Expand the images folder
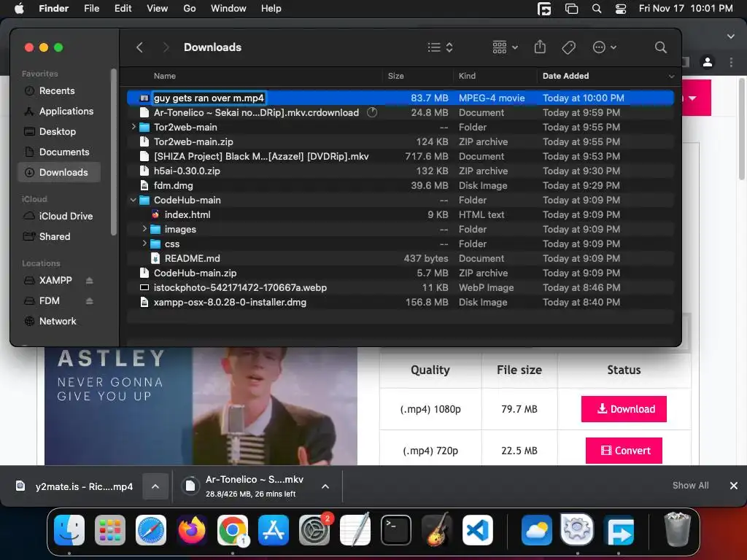This screenshot has height=560, width=747. coord(144,229)
